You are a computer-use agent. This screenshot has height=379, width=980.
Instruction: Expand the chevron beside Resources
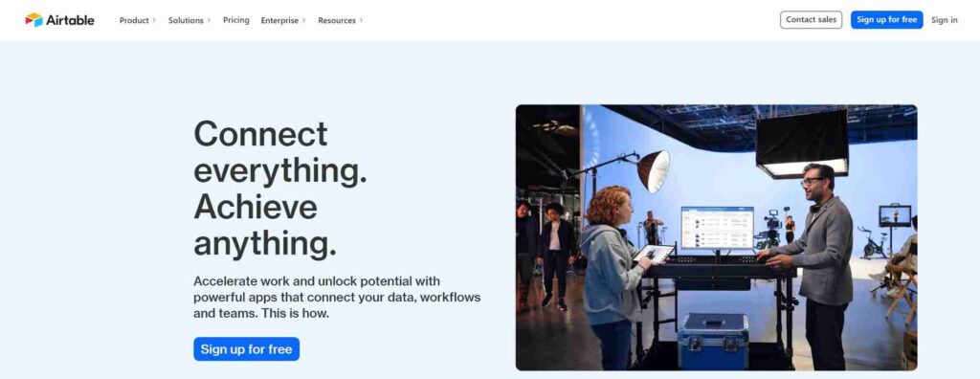(361, 20)
